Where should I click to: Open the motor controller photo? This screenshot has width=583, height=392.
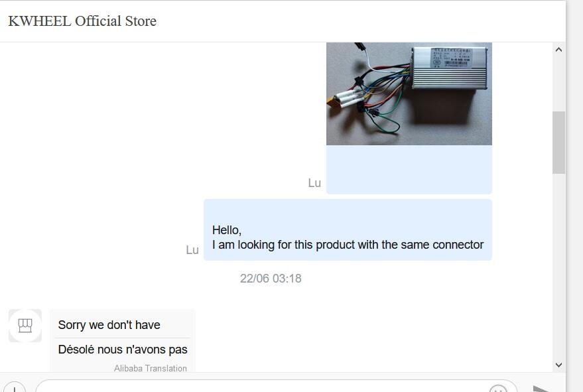(x=409, y=94)
